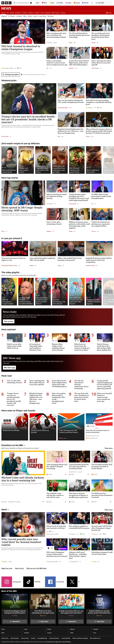
Task: Play the Store cupboard bean stew video
Action: pyautogui.click(x=94, y=160)
